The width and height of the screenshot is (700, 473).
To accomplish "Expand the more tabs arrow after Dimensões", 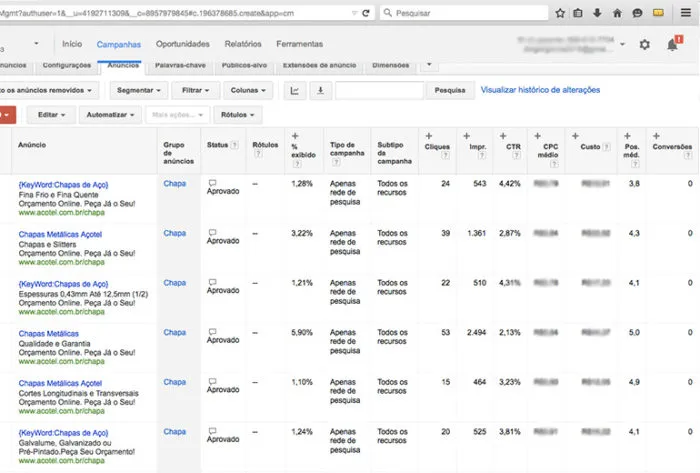I will coord(429,65).
